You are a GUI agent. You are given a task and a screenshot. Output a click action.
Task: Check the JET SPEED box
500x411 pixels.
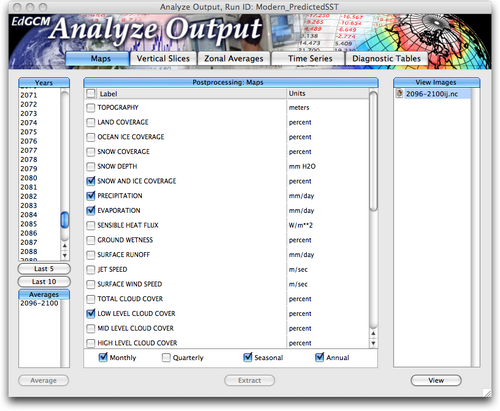90,269
